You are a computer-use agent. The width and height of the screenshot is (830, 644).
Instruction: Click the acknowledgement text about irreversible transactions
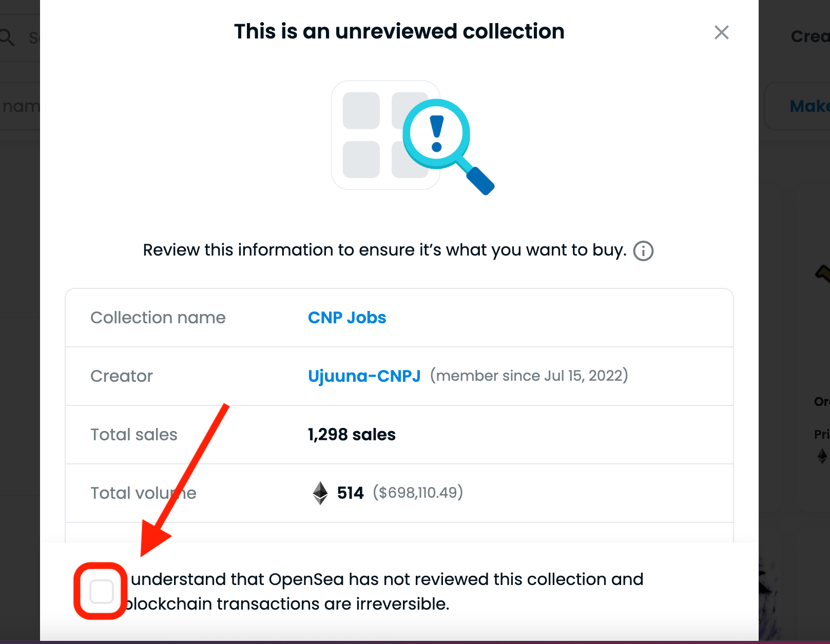pos(384,591)
